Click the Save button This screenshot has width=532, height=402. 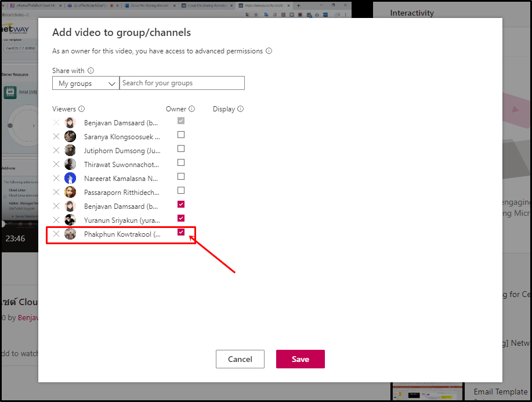click(300, 359)
